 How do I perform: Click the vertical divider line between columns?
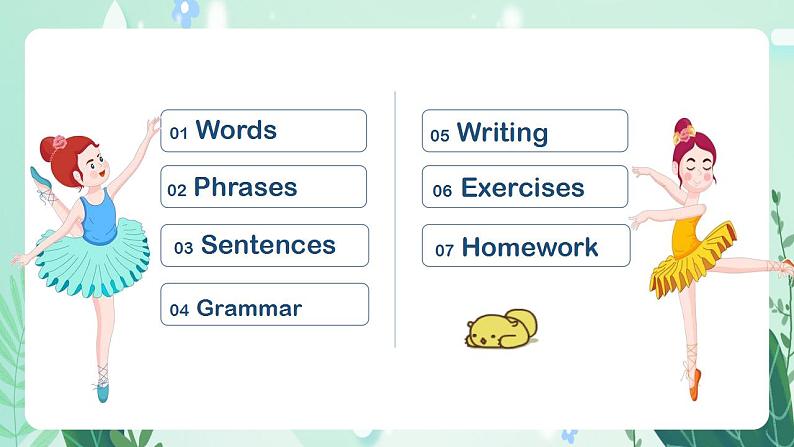click(395, 219)
